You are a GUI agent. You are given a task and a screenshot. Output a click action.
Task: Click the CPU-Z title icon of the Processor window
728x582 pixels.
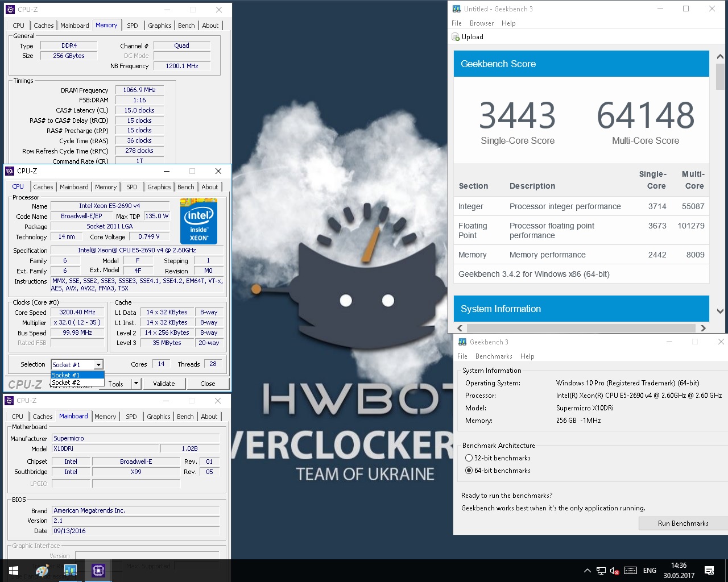(10, 171)
